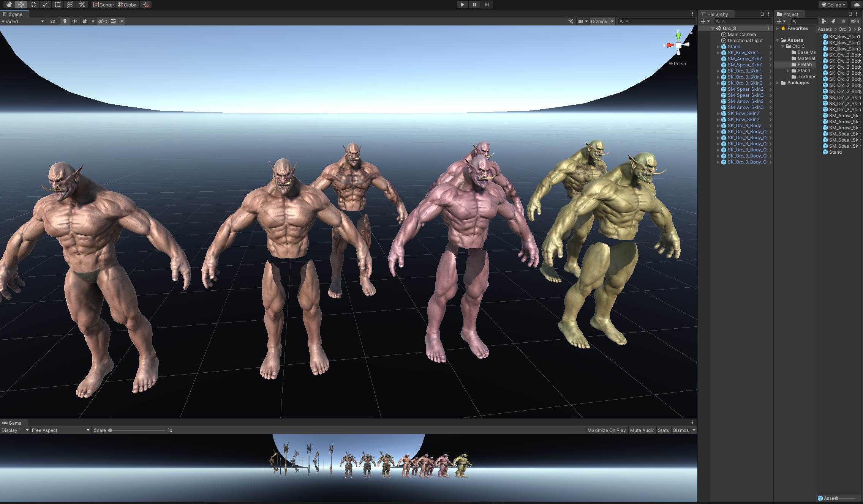The image size is (863, 504).
Task: Open the Textures folder in Project
Action: (x=803, y=77)
